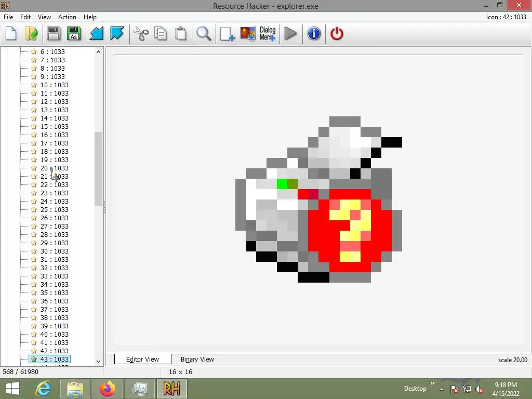The image size is (532, 399).
Task: Open the Help menu
Action: [x=90, y=17]
